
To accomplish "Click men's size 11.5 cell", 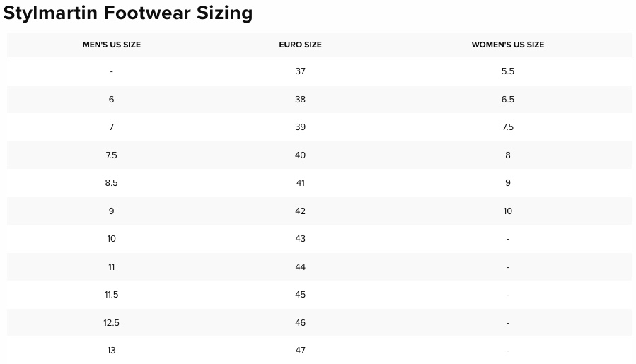I will point(112,295).
